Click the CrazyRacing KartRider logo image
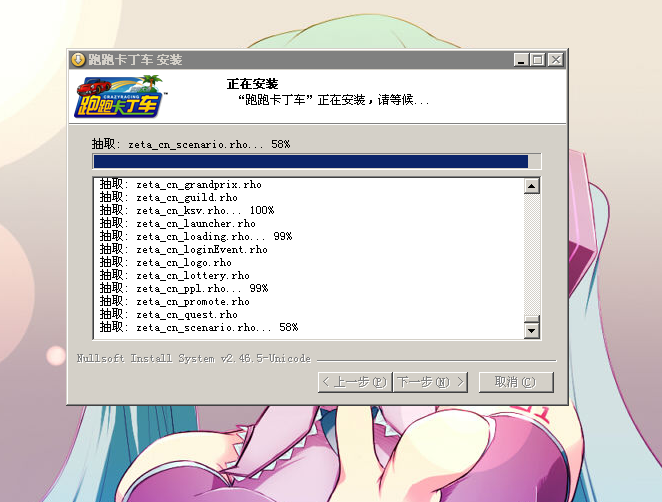Screen dimensions: 662x502 pyautogui.click(x=121, y=96)
